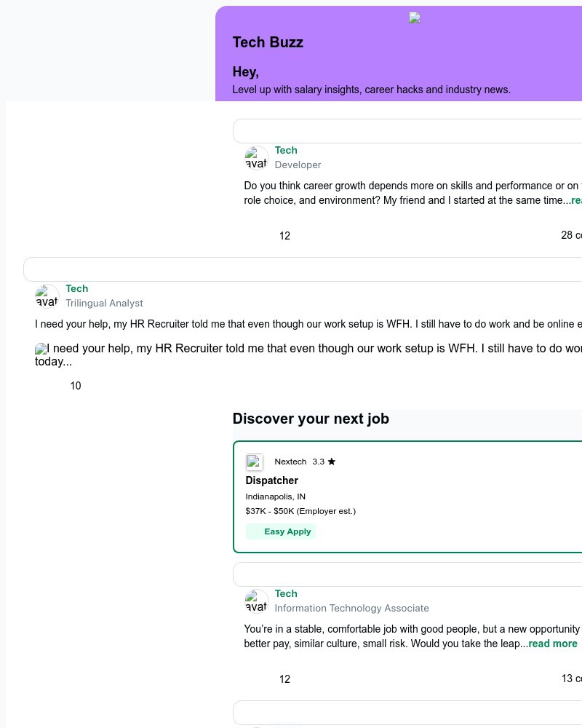Click the Indianapolis, IN location text
The height and width of the screenshot is (728, 582).
275,496
